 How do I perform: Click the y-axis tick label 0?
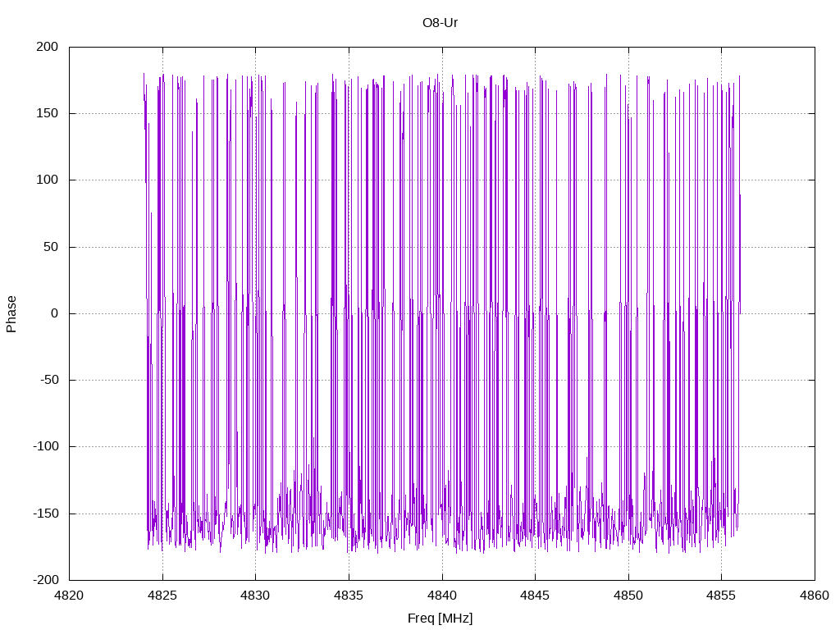pos(55,313)
